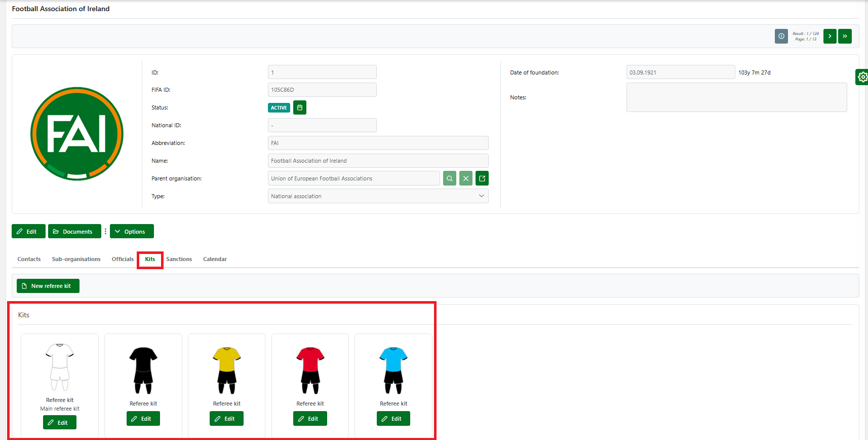Select the Sub-organisations tab
Viewport: 868px width, 440px height.
76,259
